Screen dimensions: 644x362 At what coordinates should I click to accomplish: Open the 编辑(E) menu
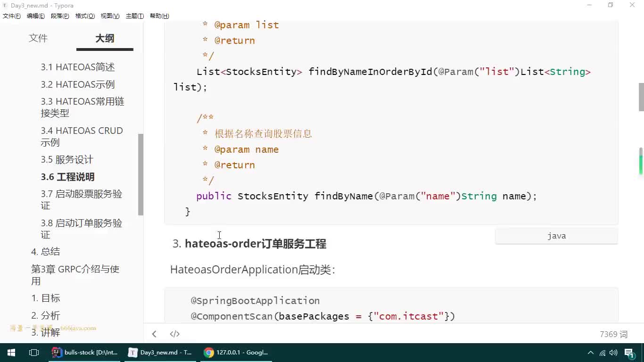[36, 16]
